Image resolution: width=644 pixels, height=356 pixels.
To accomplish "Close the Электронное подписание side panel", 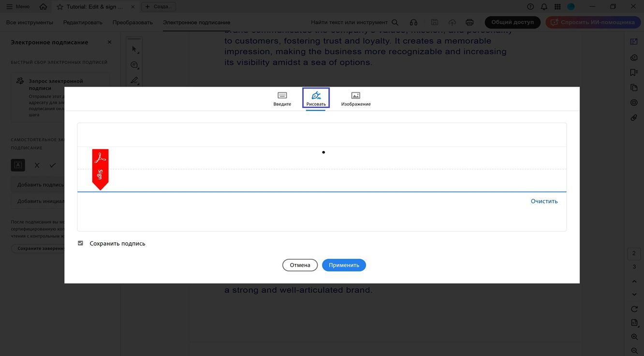I will point(109,42).
